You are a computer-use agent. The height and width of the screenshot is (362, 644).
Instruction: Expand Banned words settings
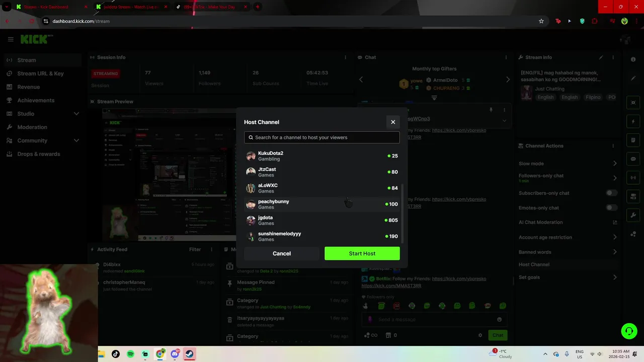615,252
